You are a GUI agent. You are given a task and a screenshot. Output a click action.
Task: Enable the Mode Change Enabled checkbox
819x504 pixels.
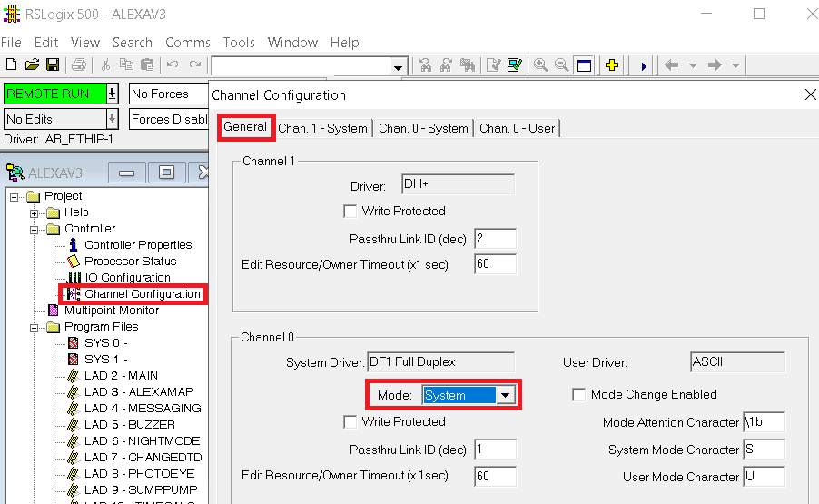tap(578, 394)
